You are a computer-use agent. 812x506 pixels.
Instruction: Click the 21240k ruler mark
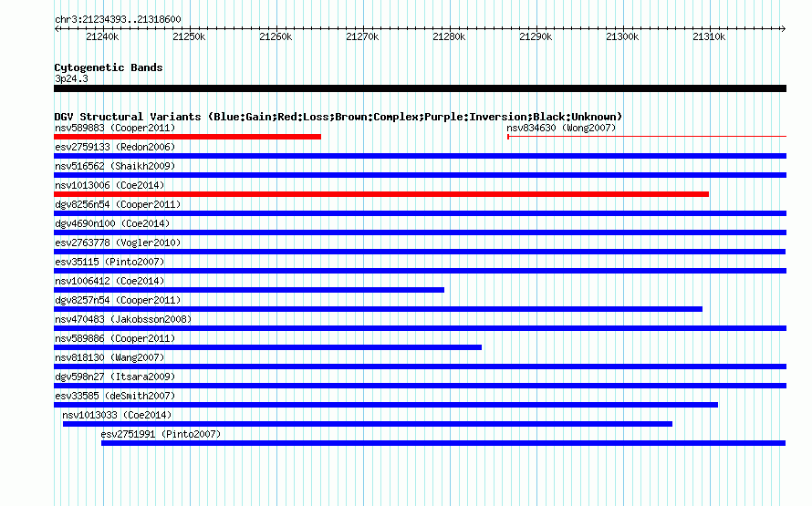tap(102, 36)
